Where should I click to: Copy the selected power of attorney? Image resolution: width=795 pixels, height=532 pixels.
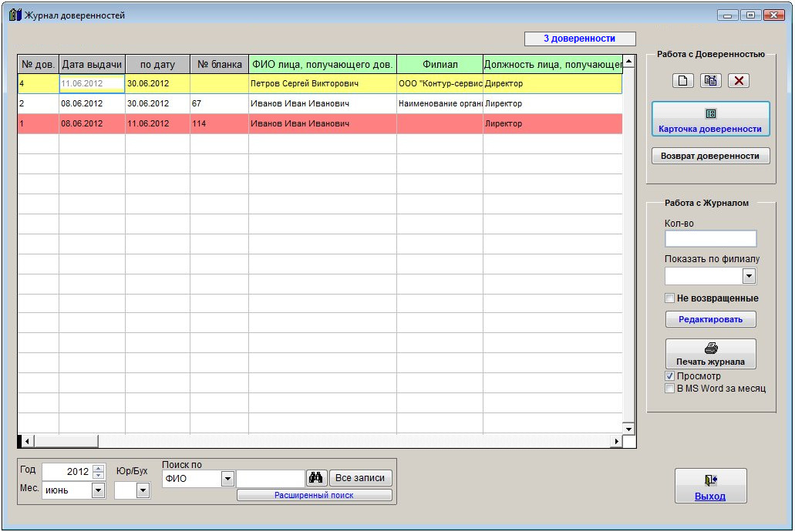(710, 81)
